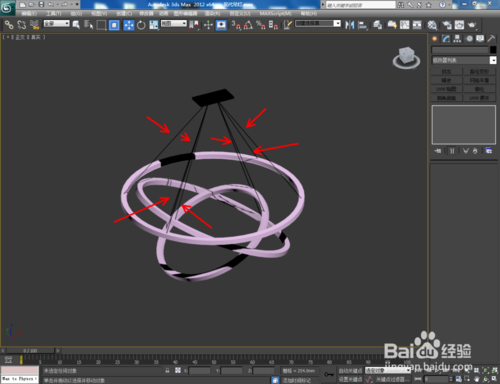The width and height of the screenshot is (500, 384).
Task: Switch to the Create command panel tab
Action: coord(435,39)
